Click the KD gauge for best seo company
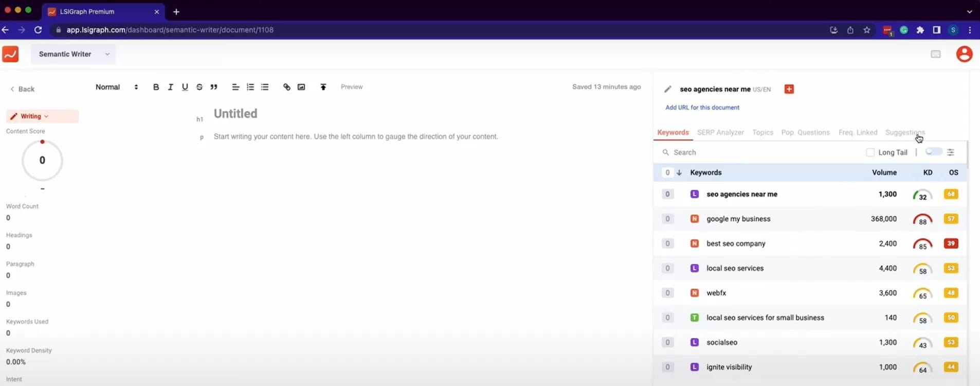The image size is (980, 386). 922,244
